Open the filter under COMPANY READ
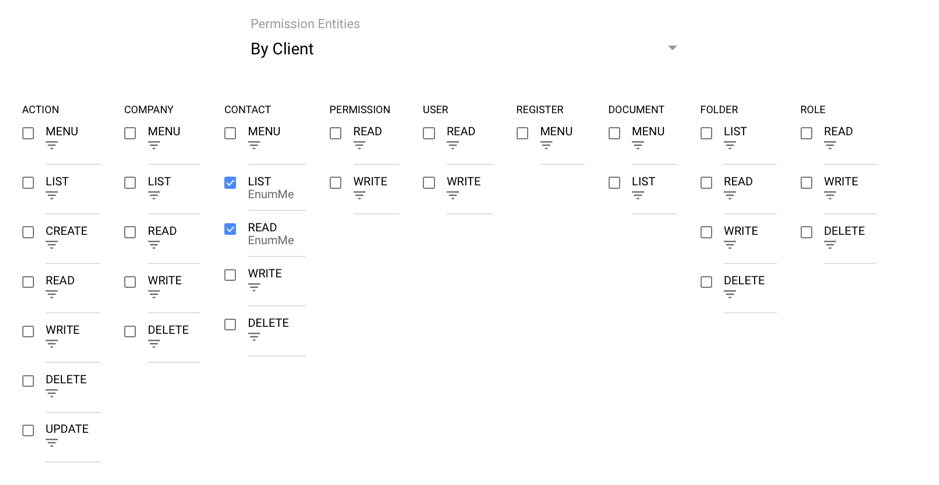The image size is (939, 485). click(154, 245)
